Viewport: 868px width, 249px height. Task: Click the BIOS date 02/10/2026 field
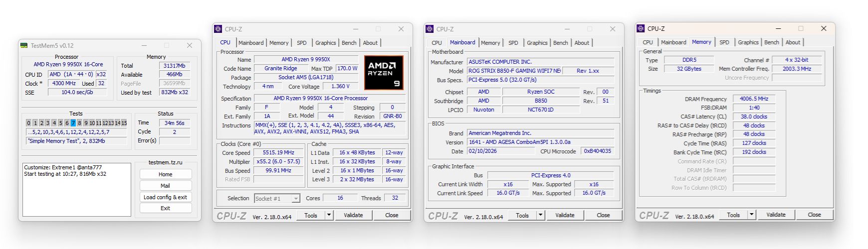501,151
